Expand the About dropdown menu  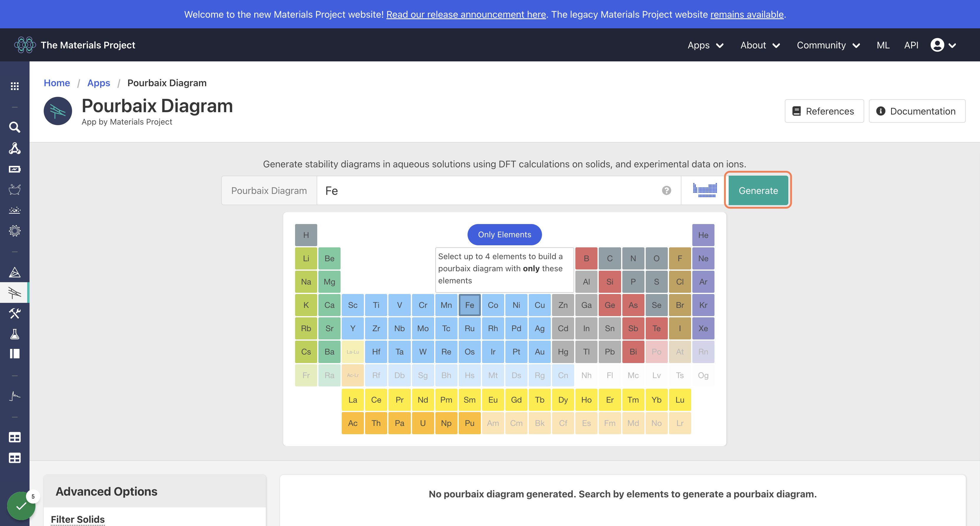(760, 45)
